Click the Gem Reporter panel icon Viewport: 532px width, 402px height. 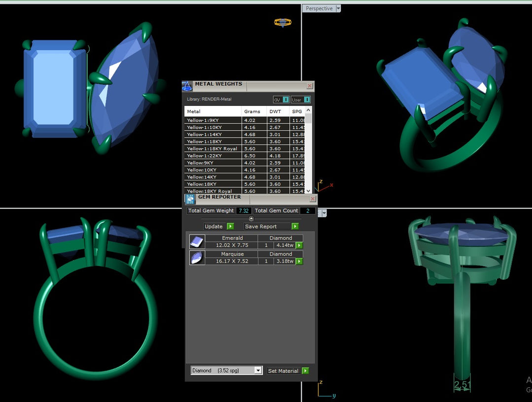pos(190,200)
